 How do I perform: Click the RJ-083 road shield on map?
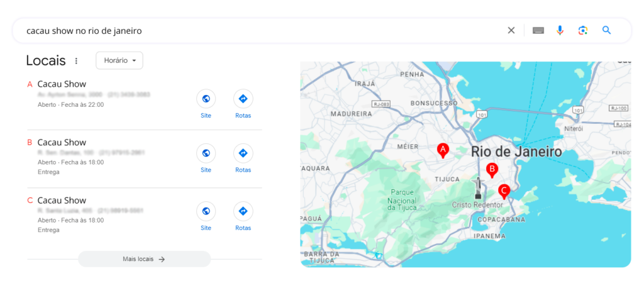click(380, 104)
